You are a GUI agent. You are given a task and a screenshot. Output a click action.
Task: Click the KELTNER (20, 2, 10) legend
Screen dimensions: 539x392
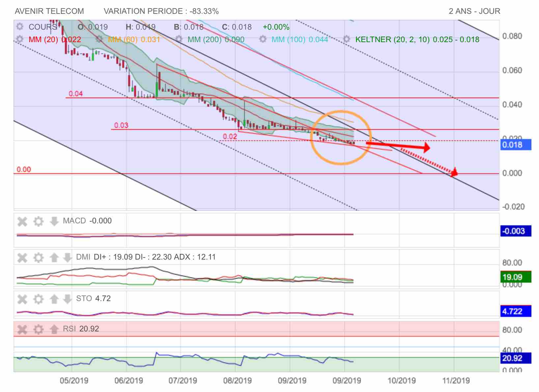(417, 40)
